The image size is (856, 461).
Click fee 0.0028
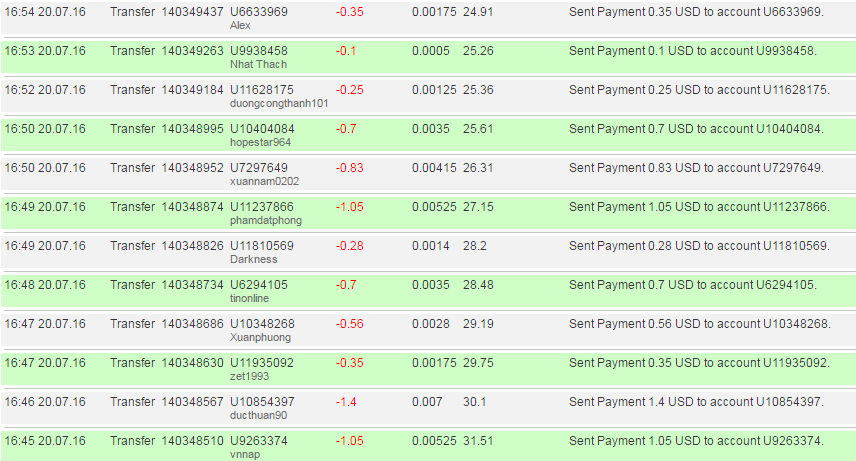coord(431,324)
